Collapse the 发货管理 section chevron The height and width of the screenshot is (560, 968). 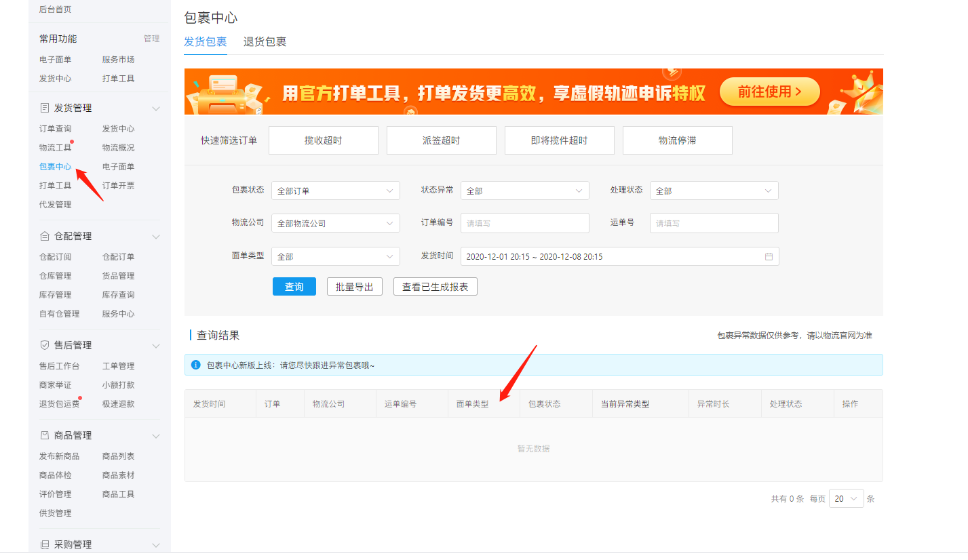(x=155, y=108)
